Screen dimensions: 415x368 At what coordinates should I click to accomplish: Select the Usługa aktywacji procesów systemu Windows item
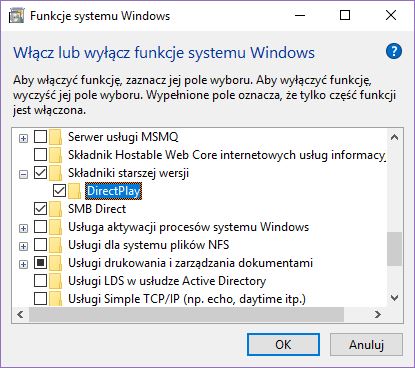click(x=188, y=227)
